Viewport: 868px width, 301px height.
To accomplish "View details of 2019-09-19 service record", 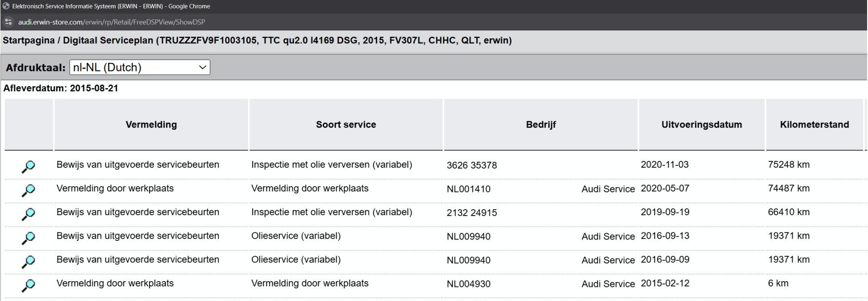I will pos(28,214).
